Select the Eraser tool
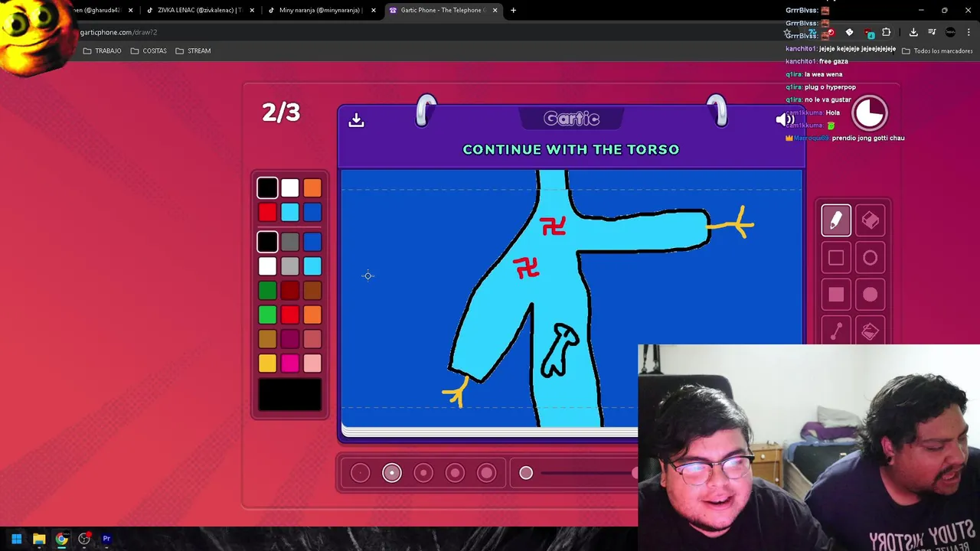 point(871,220)
